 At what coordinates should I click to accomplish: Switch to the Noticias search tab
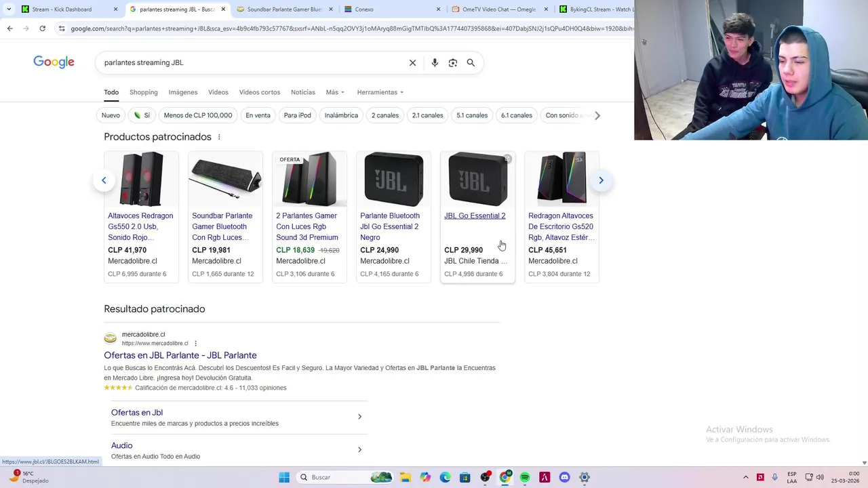303,92
